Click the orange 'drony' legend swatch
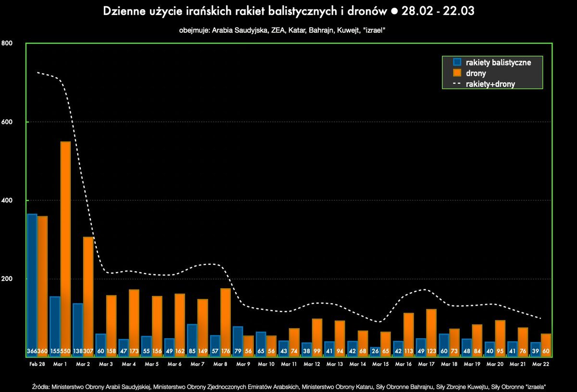 [457, 73]
